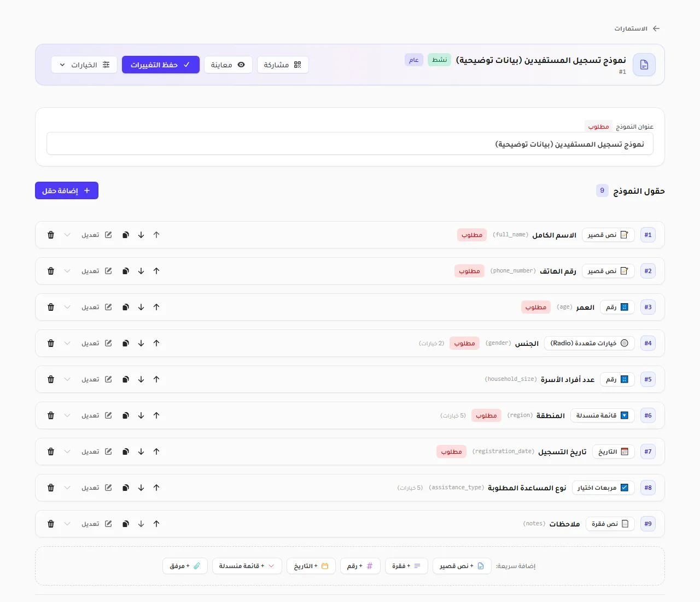Expand the العمر field chevron
The width and height of the screenshot is (700, 602).
pyautogui.click(x=67, y=307)
